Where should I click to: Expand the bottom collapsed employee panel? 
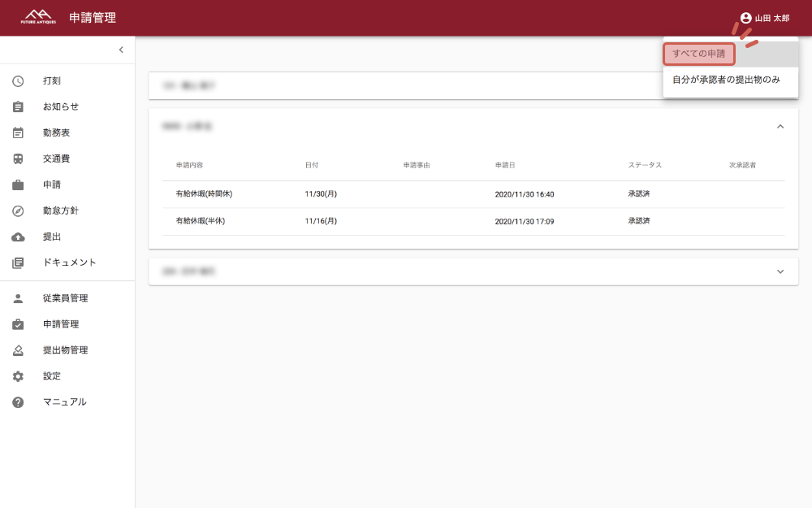(x=780, y=271)
